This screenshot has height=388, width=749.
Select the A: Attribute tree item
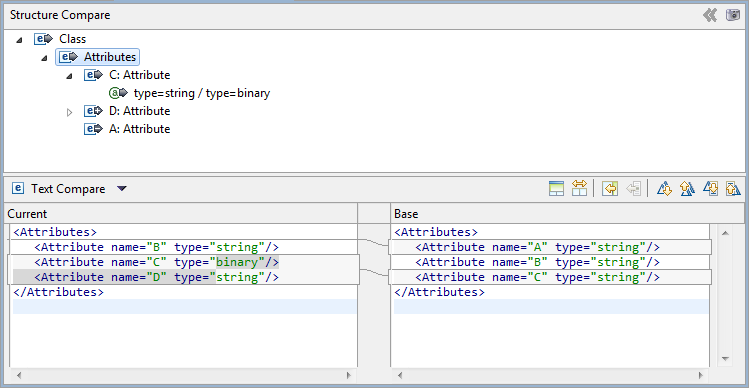click(139, 129)
